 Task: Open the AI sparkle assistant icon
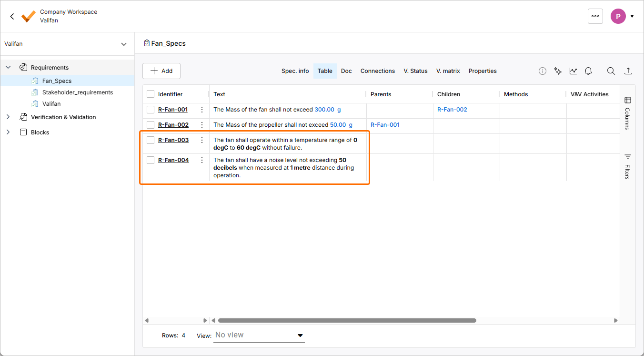[558, 71]
